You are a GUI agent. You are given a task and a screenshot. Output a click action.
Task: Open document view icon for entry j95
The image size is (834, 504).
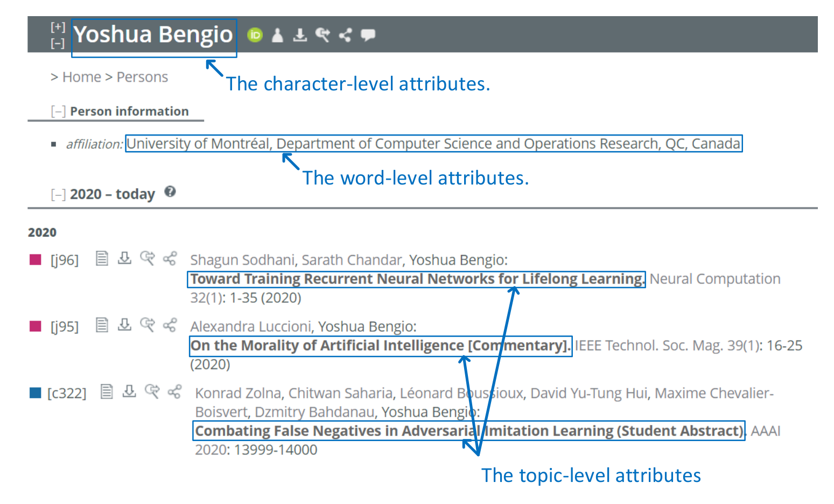tap(102, 325)
